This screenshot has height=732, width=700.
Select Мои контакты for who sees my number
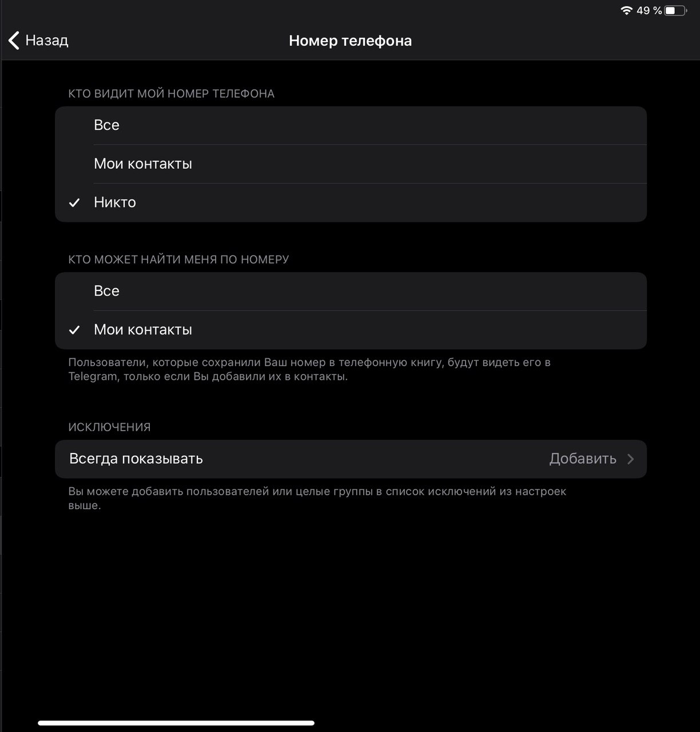351,164
